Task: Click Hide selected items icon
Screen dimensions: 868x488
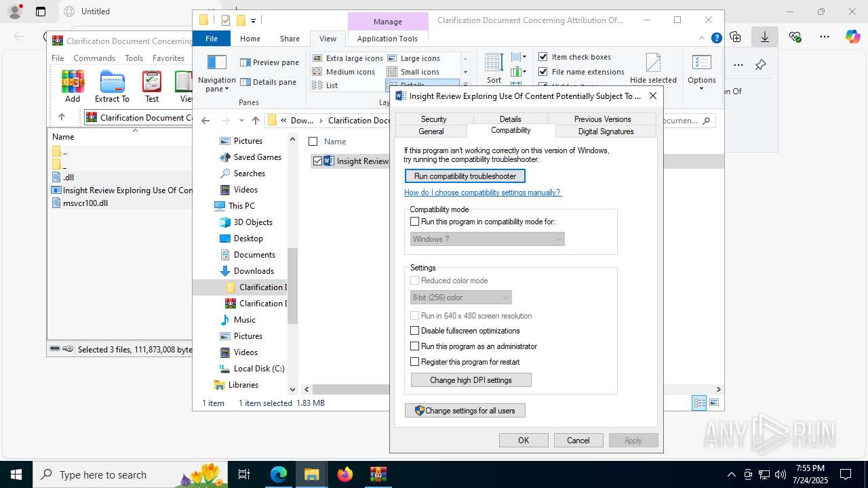Action: 653,63
